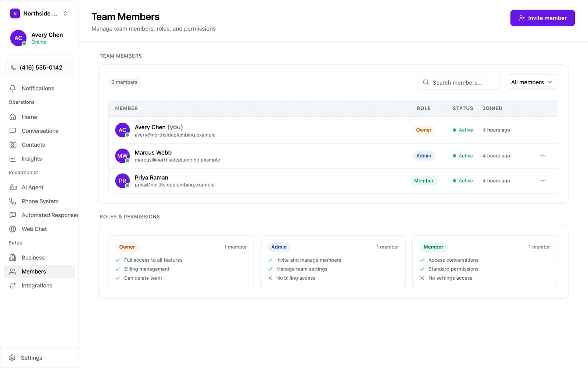Click the phone icon beside (416) 555-0142

[x=14, y=68]
